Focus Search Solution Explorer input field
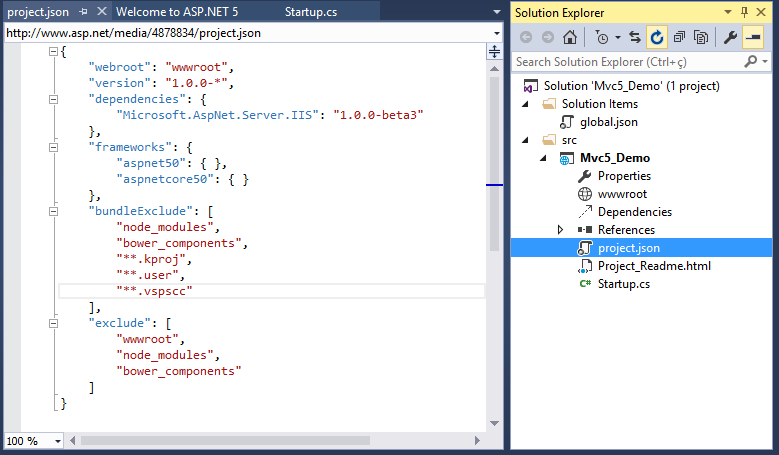This screenshot has width=779, height=455. [x=627, y=62]
